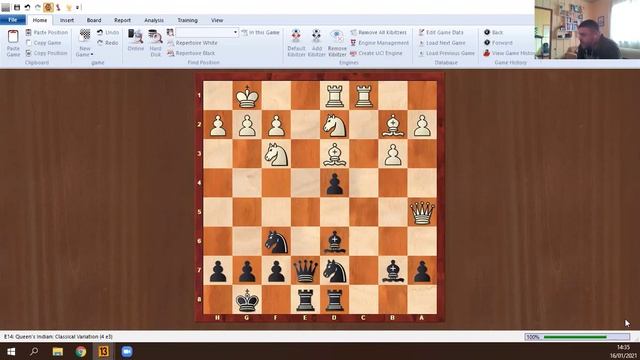Switch to the Analysis tab
The image size is (640, 360).
(154, 20)
